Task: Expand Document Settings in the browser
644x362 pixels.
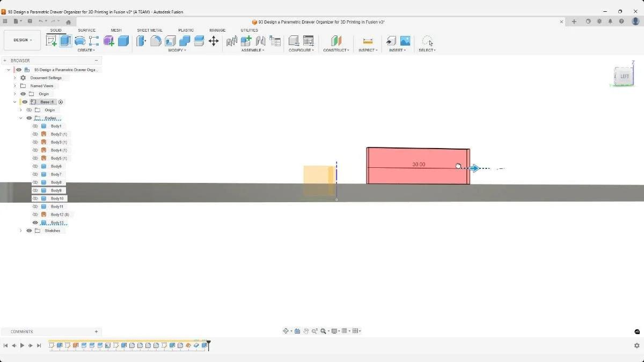Action: point(14,78)
